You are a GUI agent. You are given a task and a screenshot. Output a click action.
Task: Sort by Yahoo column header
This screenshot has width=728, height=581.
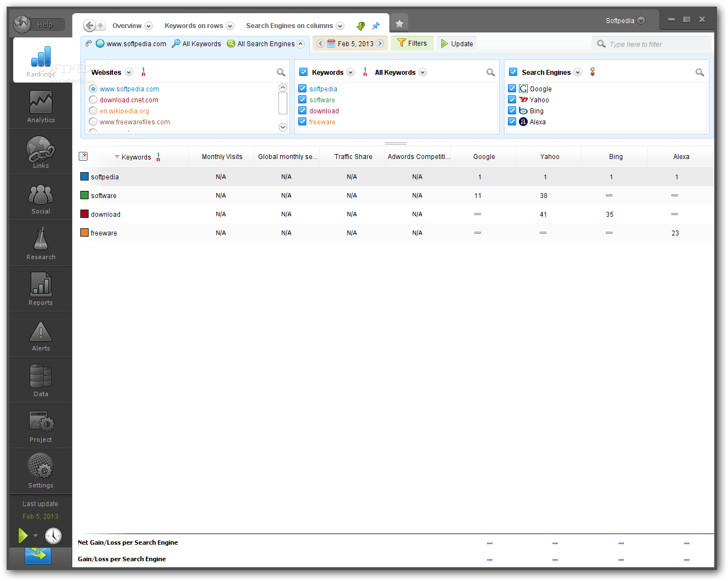[549, 157]
